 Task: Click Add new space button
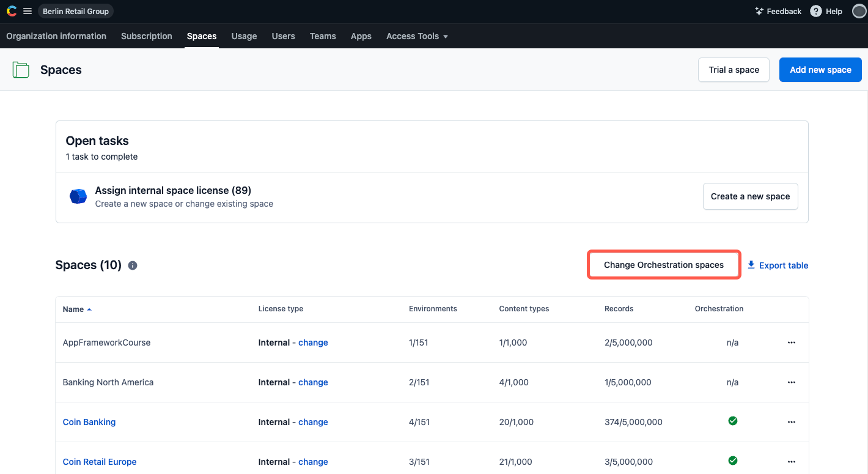tap(820, 70)
